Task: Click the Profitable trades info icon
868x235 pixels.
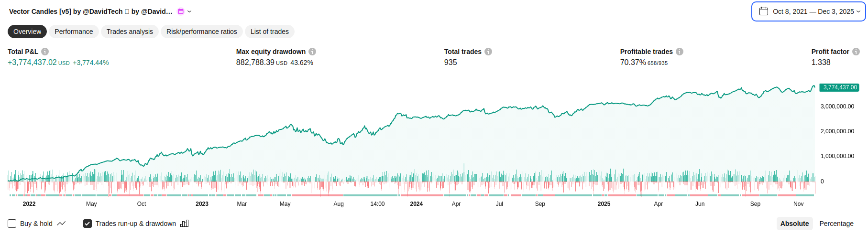Action: point(680,52)
